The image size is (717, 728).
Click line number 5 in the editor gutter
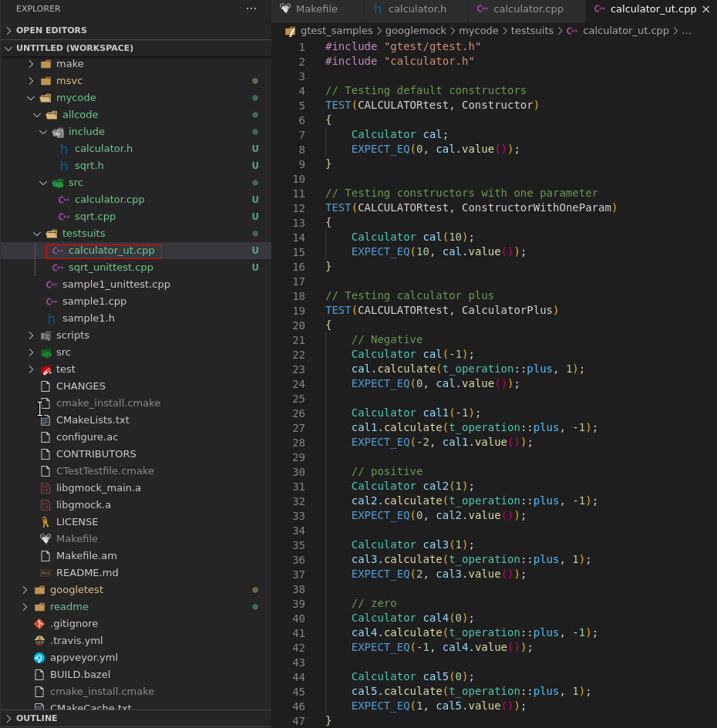(x=301, y=106)
